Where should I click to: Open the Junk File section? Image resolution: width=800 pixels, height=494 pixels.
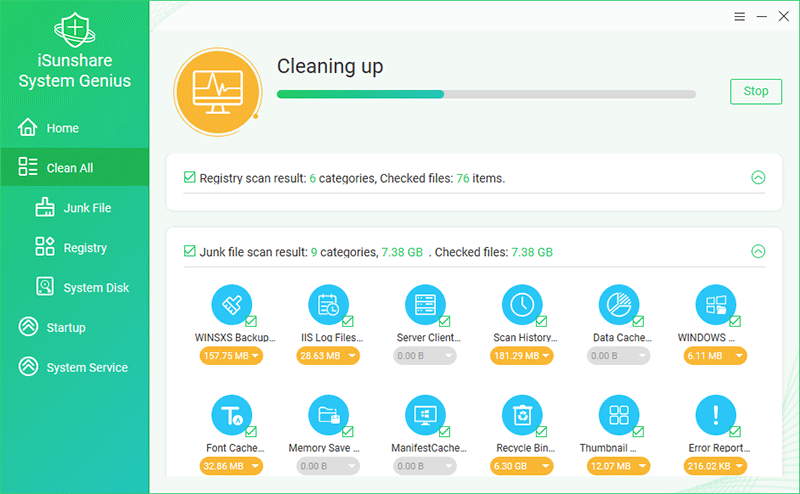pos(74,207)
